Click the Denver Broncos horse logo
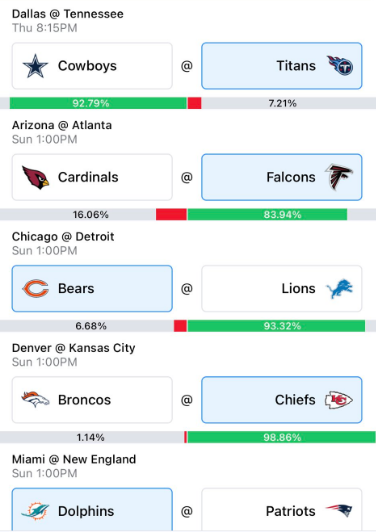The width and height of the screenshot is (376, 532). pos(35,399)
